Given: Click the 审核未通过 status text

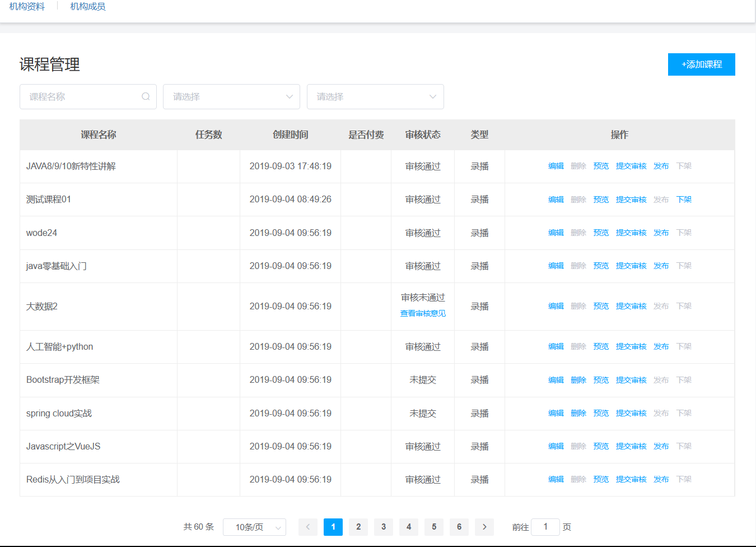Looking at the screenshot, I should point(423,298).
